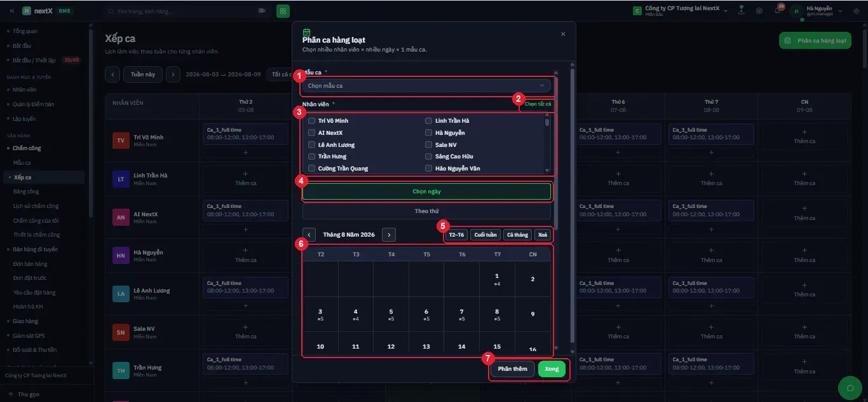Open Bảng công in sidebar

pos(26,191)
